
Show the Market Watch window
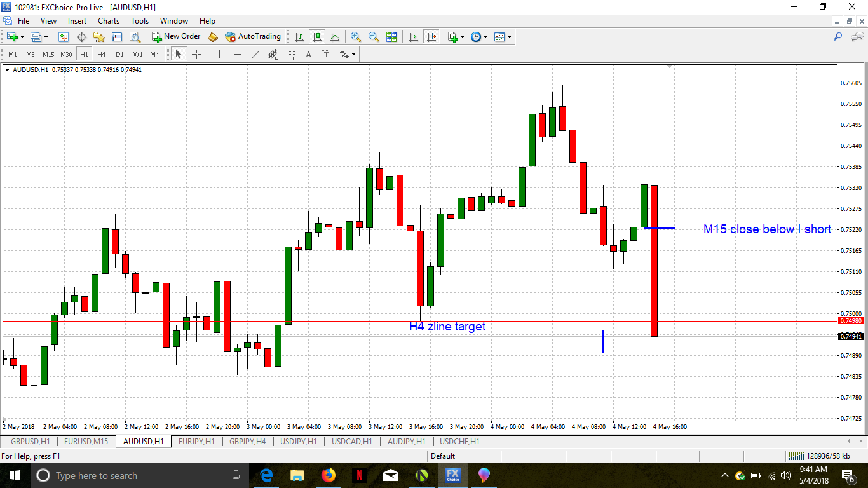[x=64, y=37]
